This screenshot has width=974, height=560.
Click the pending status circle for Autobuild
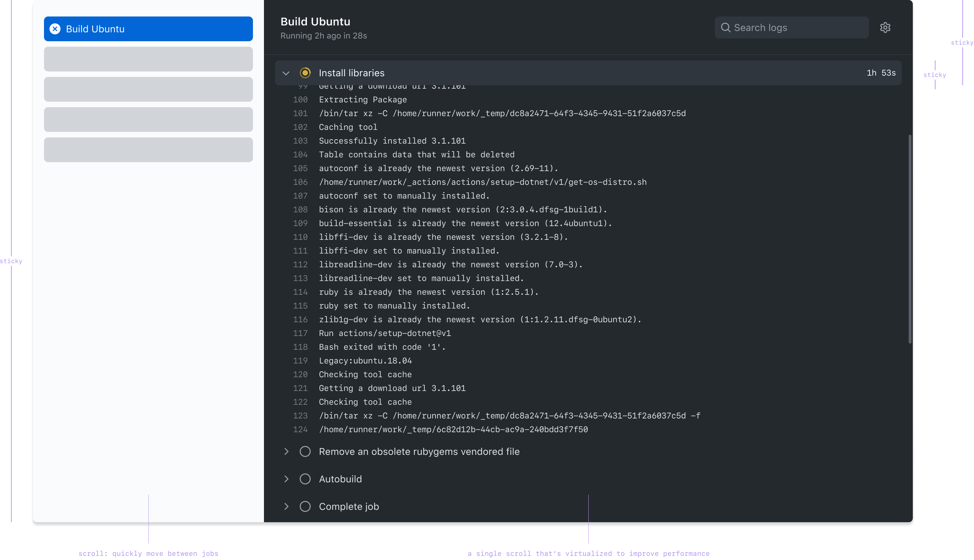(x=305, y=479)
